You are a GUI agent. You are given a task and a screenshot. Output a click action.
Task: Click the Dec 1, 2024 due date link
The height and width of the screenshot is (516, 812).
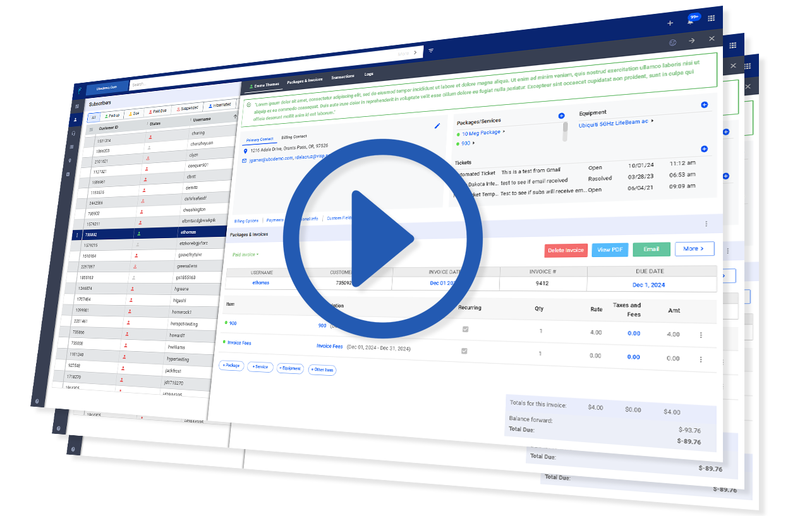(x=649, y=285)
